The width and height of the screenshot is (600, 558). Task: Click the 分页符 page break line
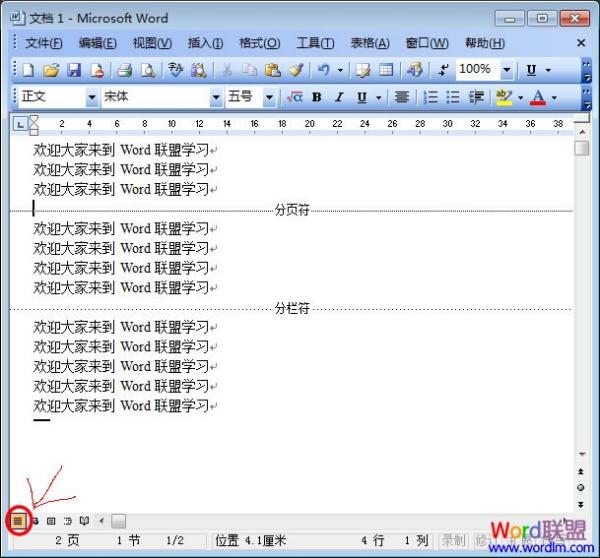tap(292, 210)
